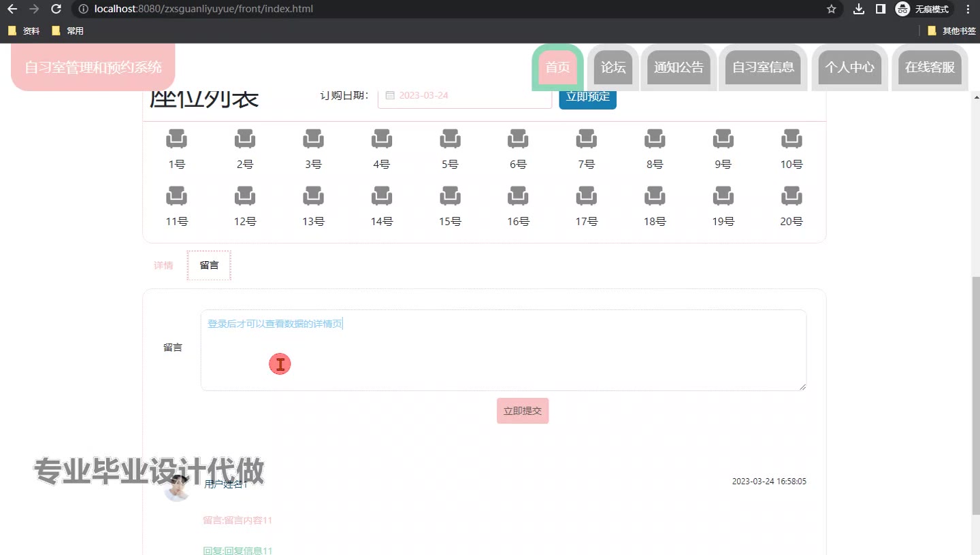Screen dimensions: 980x555
Task: Switch to 自习室信息 navigation tab
Action: [763, 67]
